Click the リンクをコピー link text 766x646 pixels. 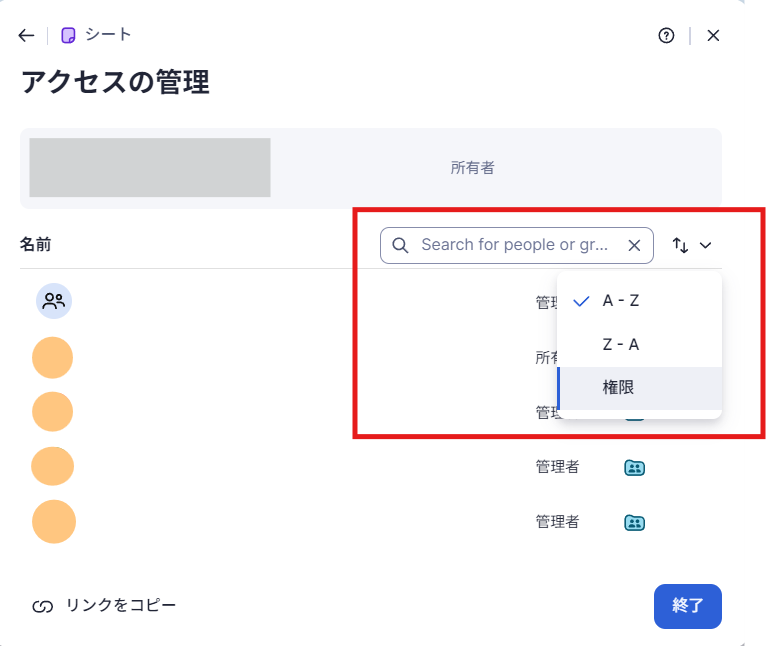121,606
